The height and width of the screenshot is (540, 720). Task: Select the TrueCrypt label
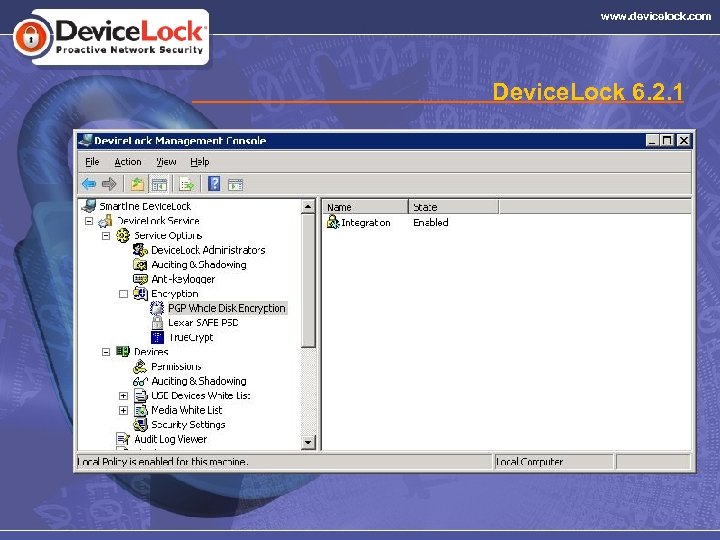[x=191, y=337]
